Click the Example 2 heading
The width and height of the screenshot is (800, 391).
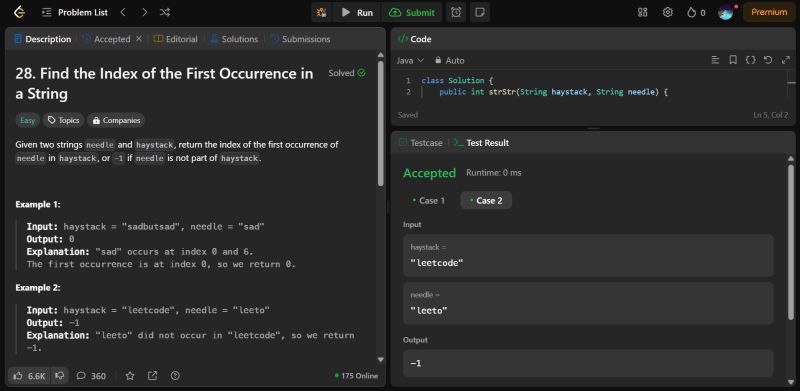tap(38, 287)
